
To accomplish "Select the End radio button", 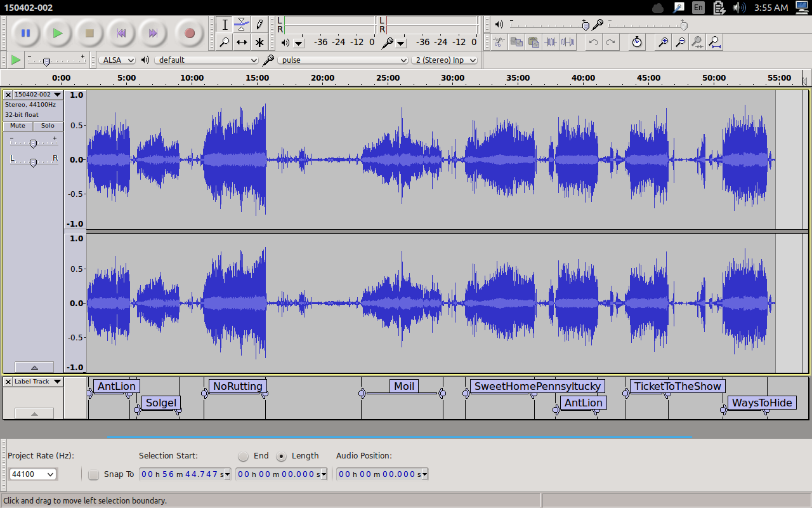I will [244, 456].
